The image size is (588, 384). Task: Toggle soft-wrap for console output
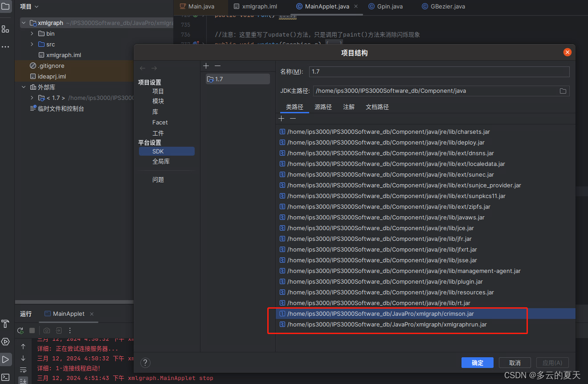tap(23, 370)
